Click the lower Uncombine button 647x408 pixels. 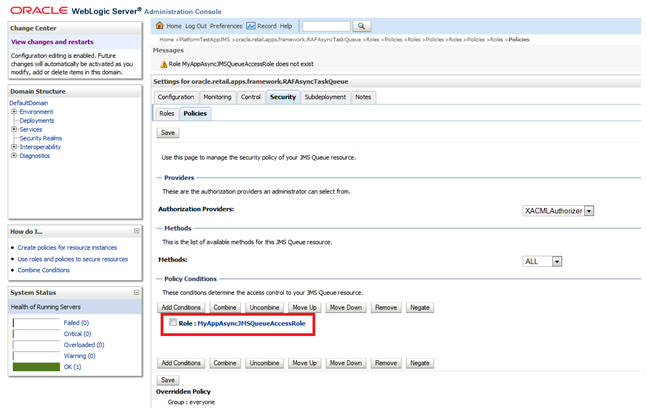264,363
